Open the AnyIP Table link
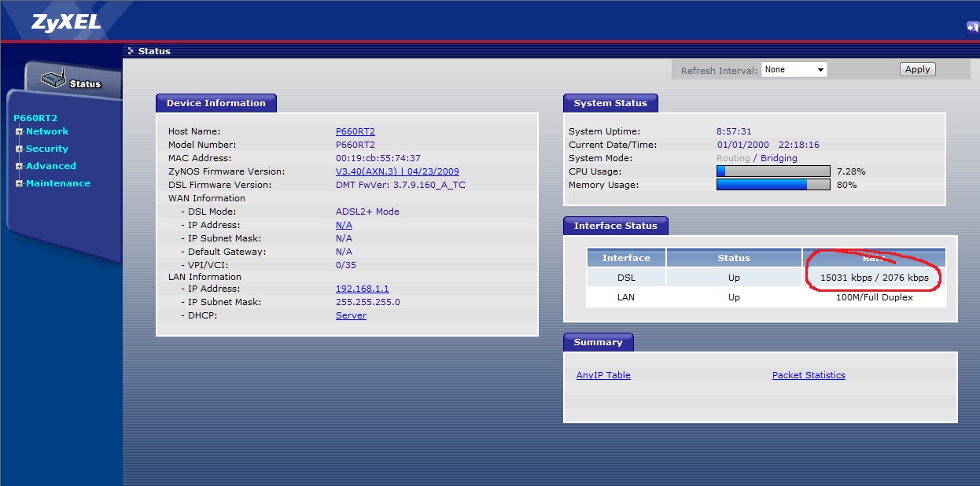Viewport: 980px width, 486px height. 603,375
